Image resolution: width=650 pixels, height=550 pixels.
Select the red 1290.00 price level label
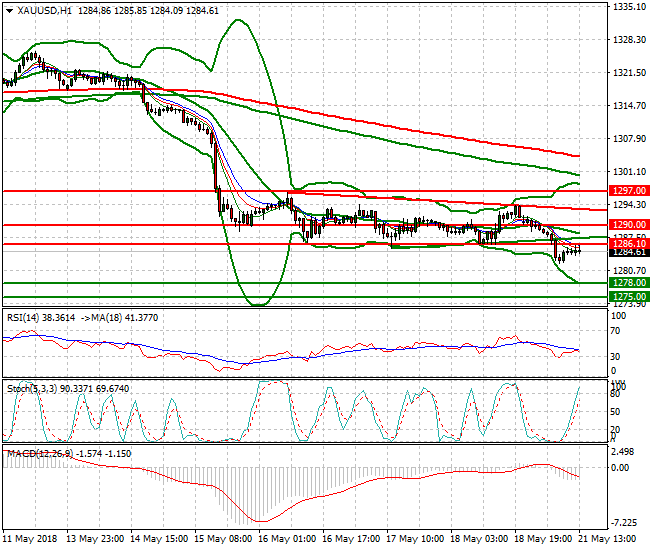tap(629, 225)
